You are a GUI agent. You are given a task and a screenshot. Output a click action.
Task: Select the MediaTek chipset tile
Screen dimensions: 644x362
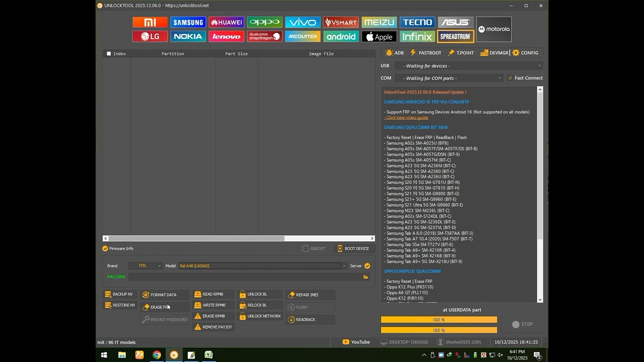click(x=303, y=36)
